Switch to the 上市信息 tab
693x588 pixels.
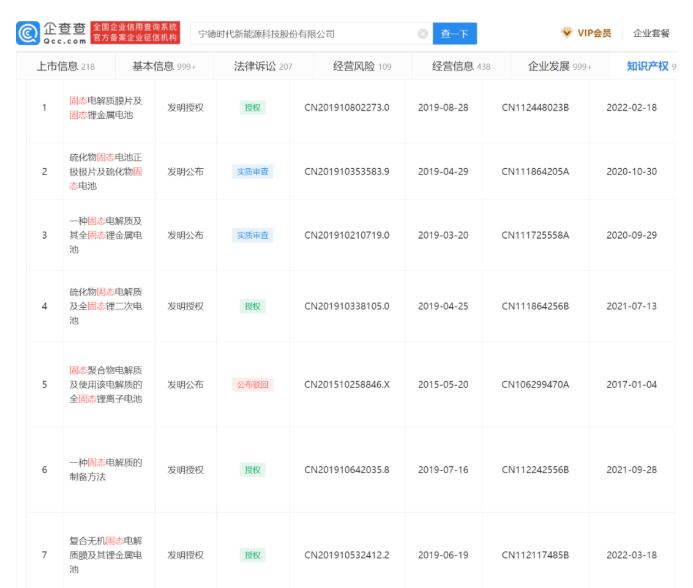65,66
